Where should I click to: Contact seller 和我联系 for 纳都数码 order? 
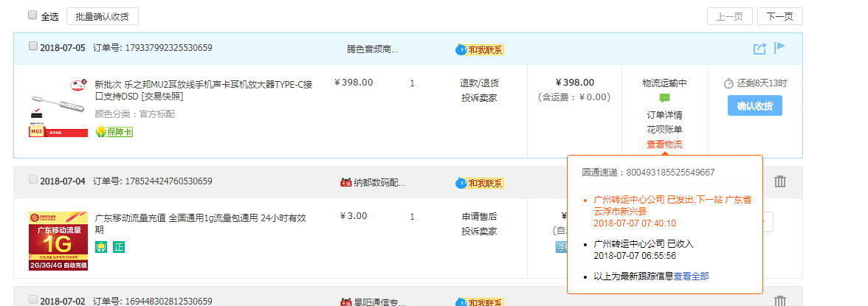480,183
